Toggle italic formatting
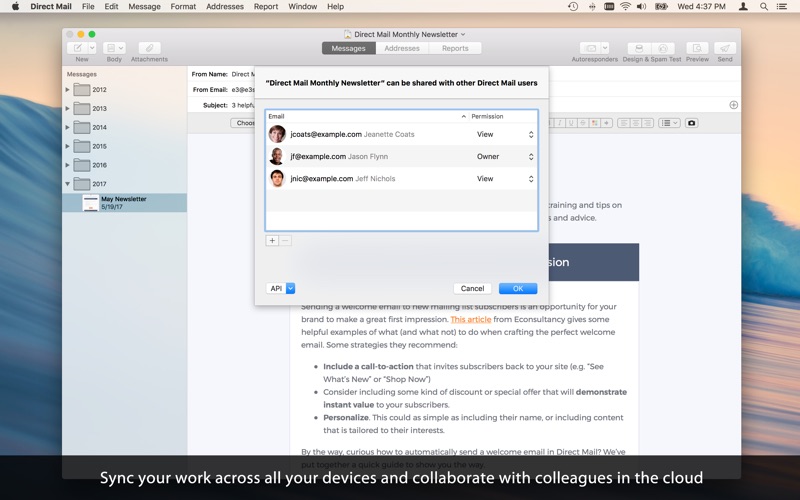 560,123
